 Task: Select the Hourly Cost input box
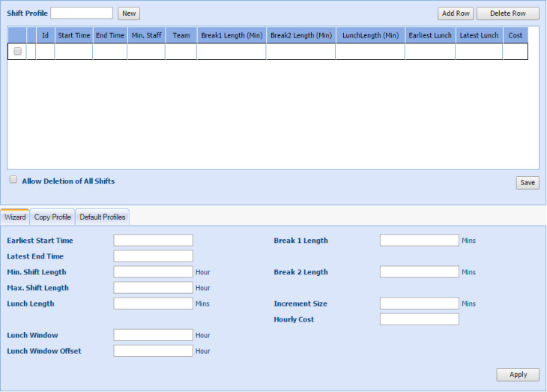coord(419,319)
